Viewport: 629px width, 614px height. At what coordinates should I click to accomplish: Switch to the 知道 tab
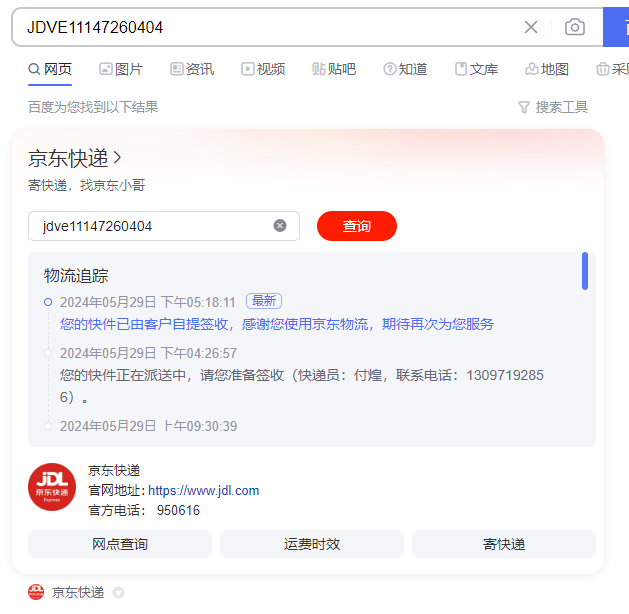click(x=405, y=69)
